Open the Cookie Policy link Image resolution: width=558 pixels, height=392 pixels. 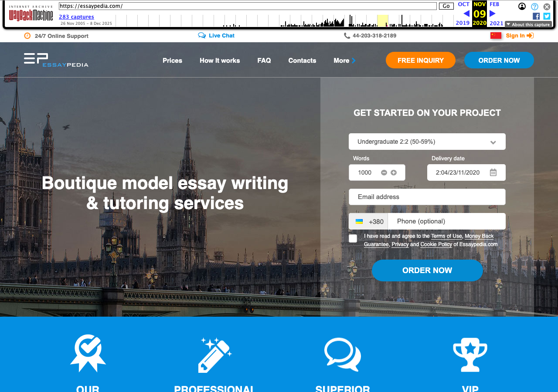[x=436, y=244]
